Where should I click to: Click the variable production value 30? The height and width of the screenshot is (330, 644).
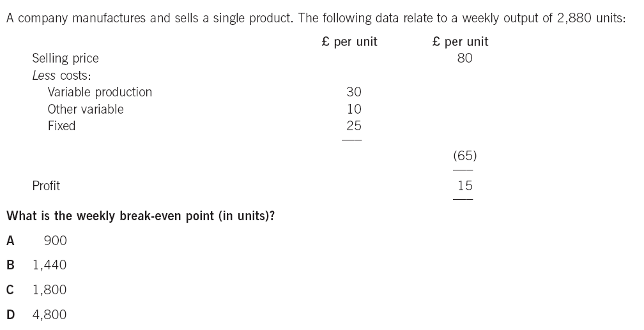(x=354, y=92)
